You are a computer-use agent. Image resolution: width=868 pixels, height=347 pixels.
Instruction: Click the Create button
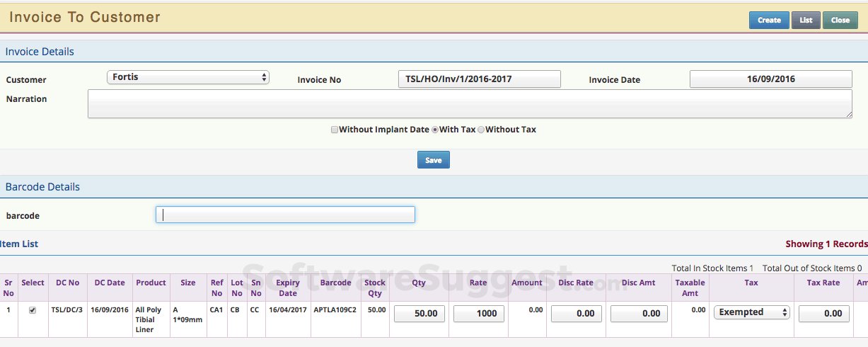[x=769, y=20]
